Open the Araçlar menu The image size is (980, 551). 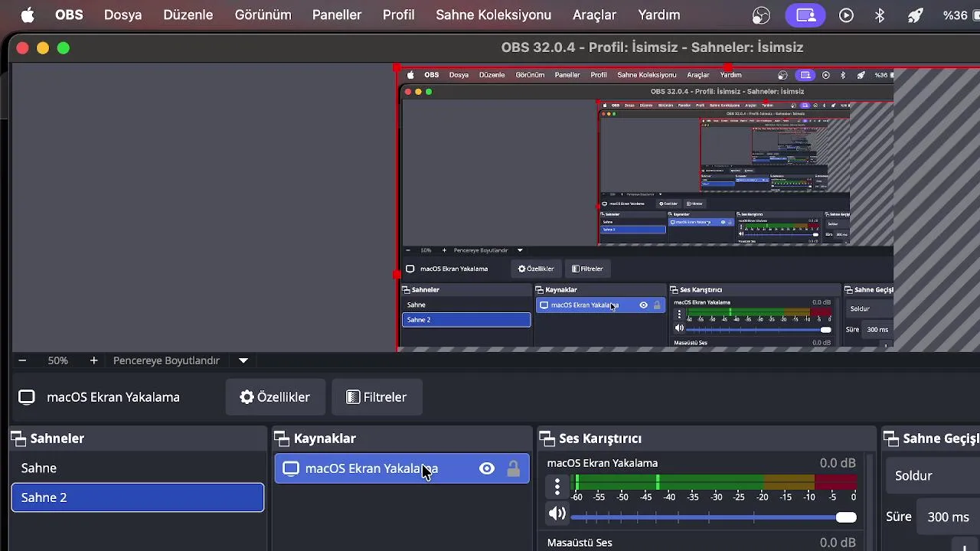[595, 15]
